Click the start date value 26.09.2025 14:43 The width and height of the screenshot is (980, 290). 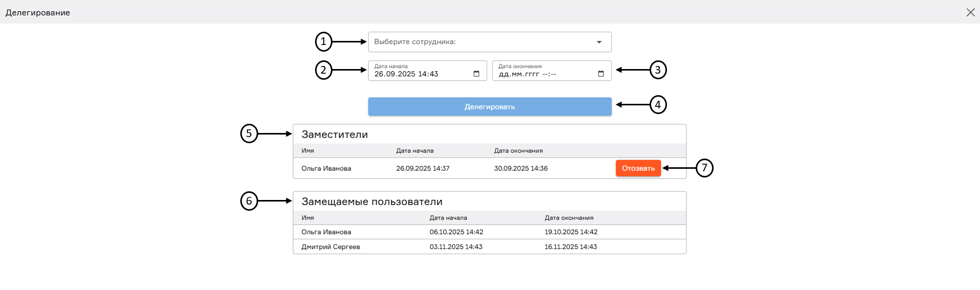(x=406, y=74)
